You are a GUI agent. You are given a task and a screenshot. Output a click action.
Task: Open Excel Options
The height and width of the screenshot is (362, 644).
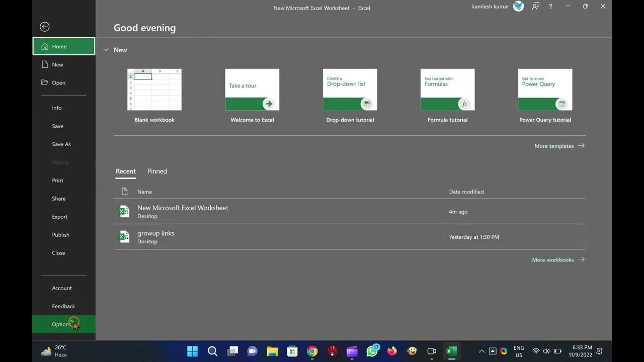pos(64,324)
